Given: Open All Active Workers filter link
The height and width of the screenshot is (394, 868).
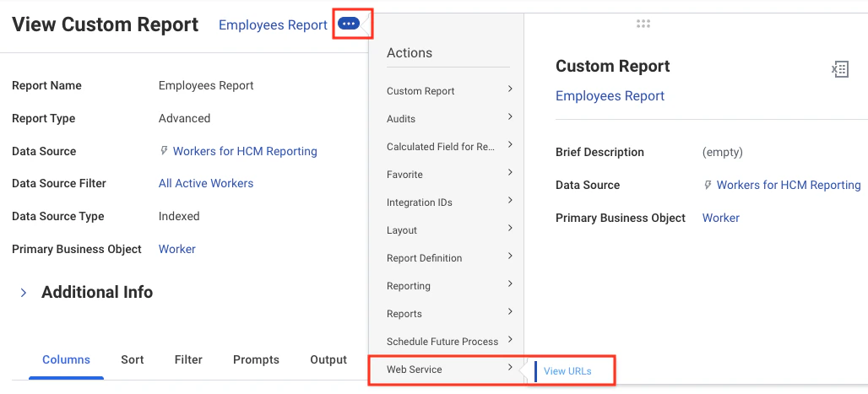Looking at the screenshot, I should coord(206,183).
